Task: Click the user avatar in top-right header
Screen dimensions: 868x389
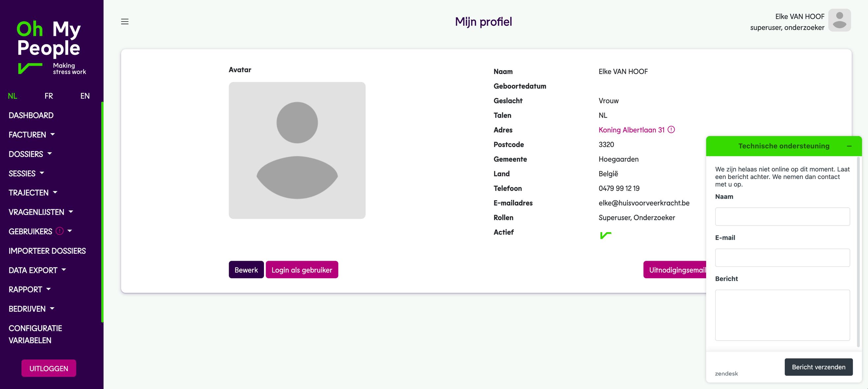Action: [x=839, y=20]
